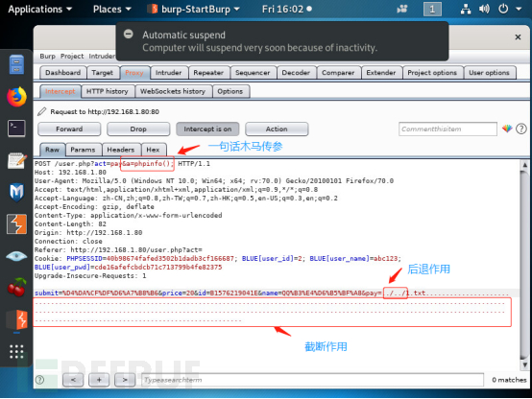Open the power system menu arrow

519,10
